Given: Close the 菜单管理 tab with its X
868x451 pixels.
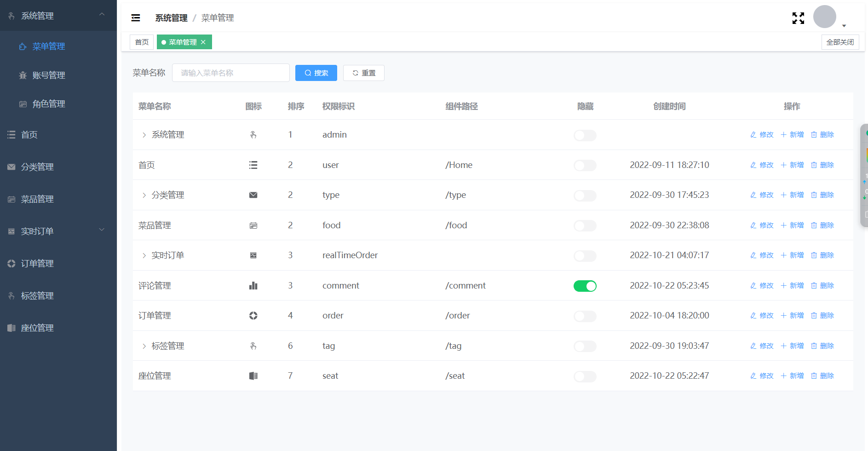Looking at the screenshot, I should click(x=203, y=42).
